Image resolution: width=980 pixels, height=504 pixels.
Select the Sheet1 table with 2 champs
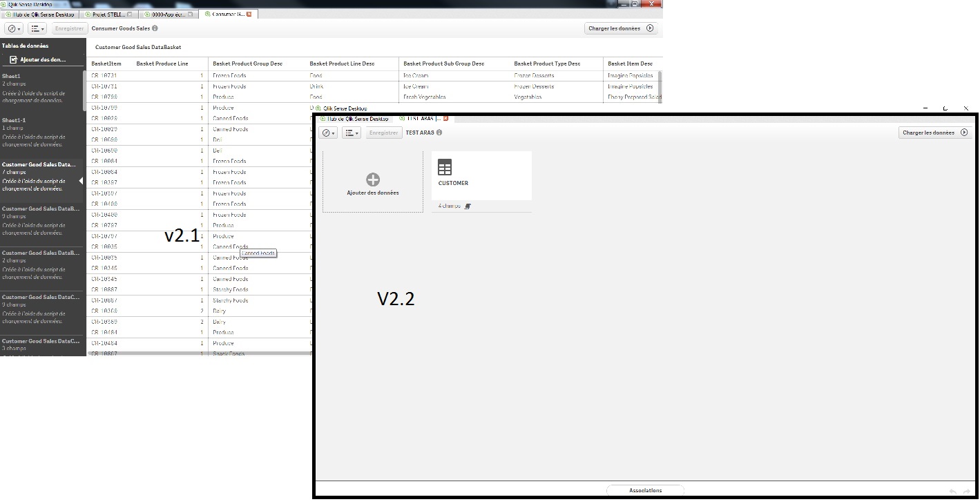click(x=41, y=88)
